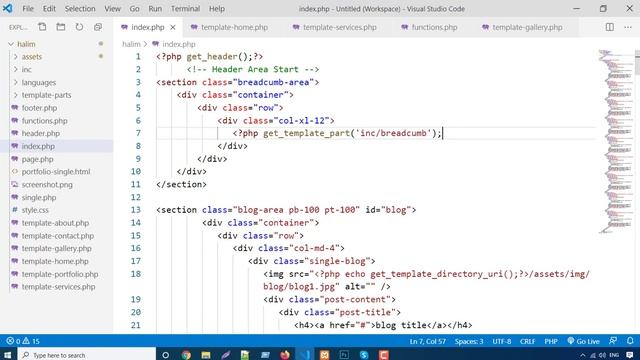
Task: Go to line via Ln 7, Col 57
Action: pyautogui.click(x=428, y=341)
